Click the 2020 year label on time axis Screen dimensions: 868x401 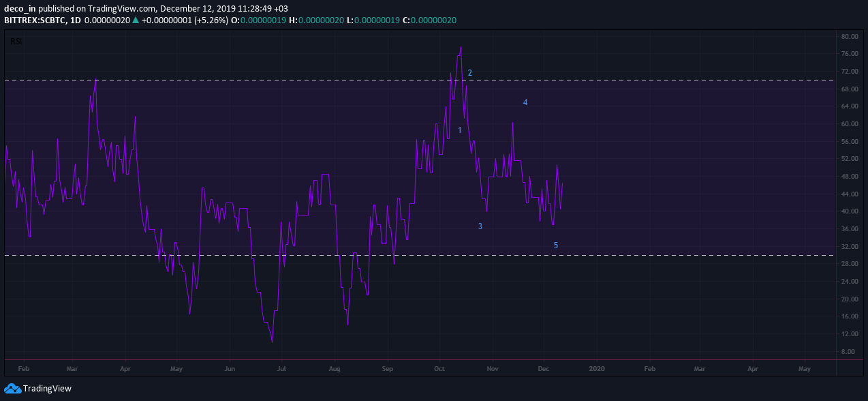[597, 368]
